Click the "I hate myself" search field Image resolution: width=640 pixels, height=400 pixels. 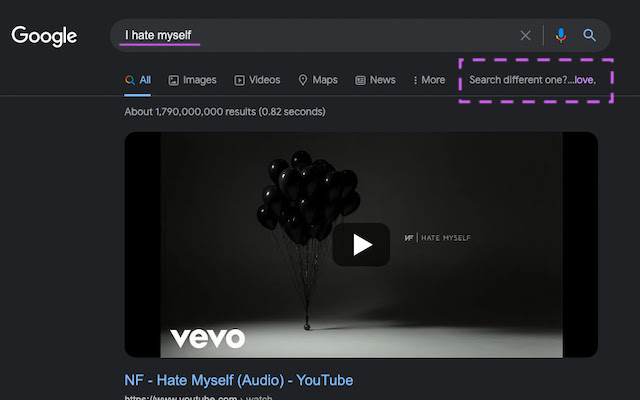point(300,36)
